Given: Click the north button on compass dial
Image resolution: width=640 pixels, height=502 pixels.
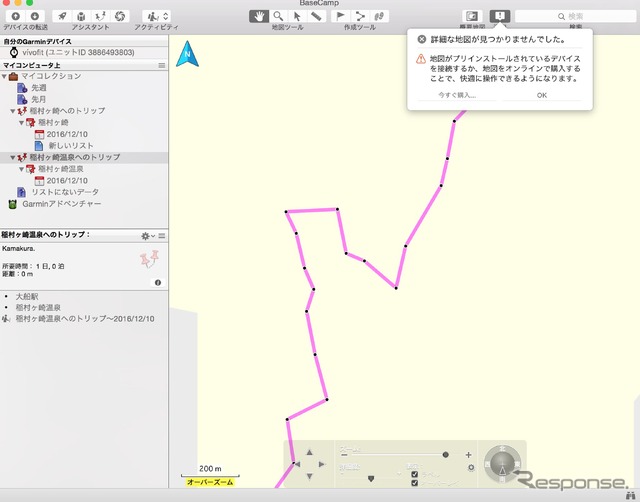Looking at the screenshot, I should [502, 449].
